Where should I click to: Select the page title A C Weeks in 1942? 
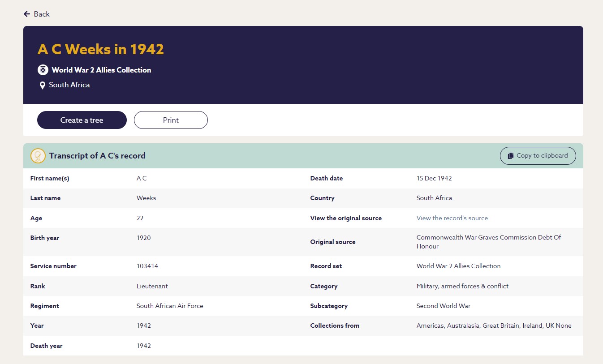click(101, 49)
